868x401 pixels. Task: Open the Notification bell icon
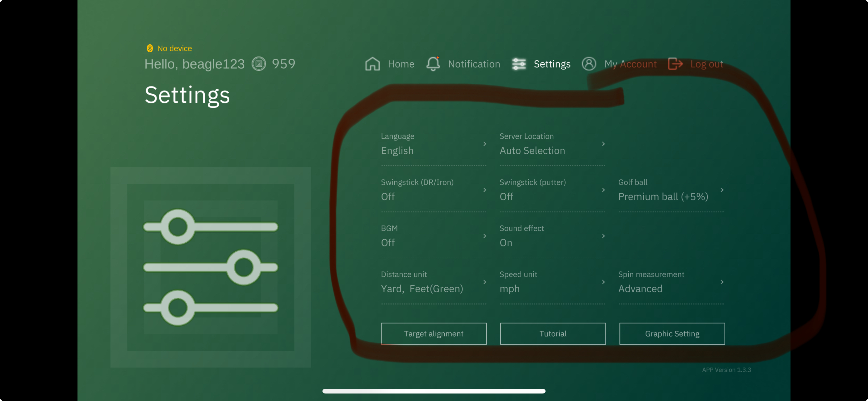coord(433,64)
